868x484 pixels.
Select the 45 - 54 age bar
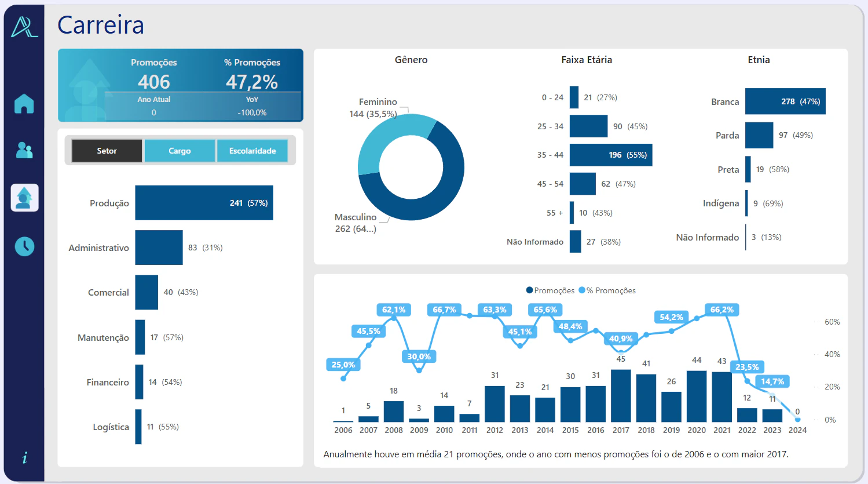point(583,184)
